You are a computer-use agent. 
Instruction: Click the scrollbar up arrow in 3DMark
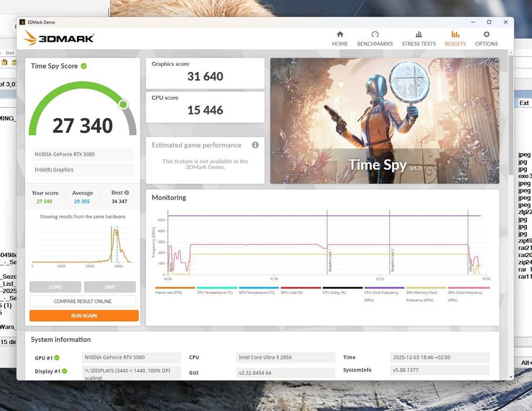(x=511, y=53)
